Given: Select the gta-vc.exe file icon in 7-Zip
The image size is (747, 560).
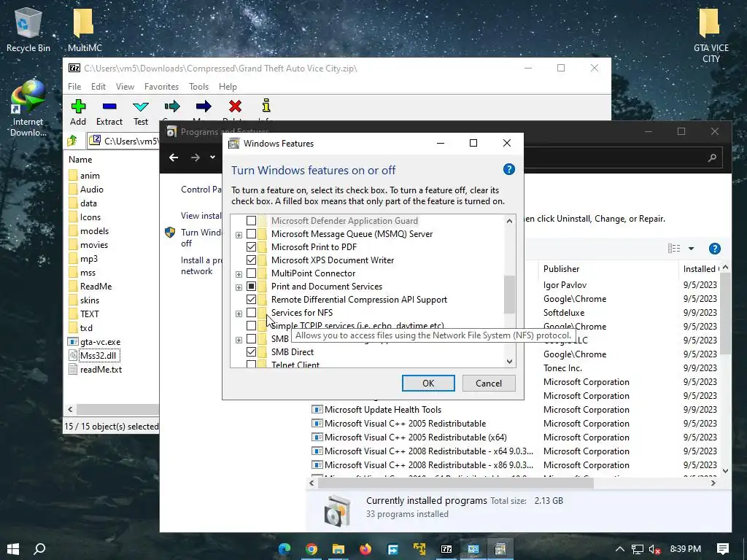Looking at the screenshot, I should pyautogui.click(x=73, y=341).
